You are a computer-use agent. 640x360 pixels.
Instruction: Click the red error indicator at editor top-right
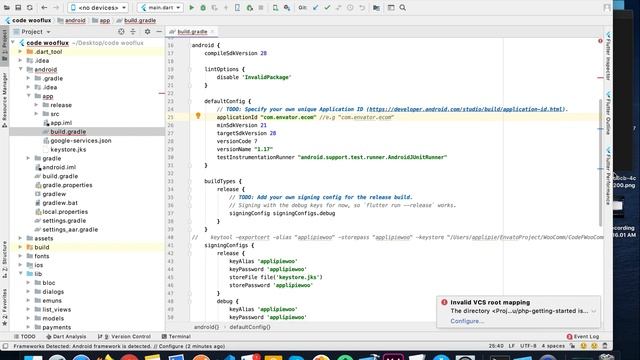[600, 41]
